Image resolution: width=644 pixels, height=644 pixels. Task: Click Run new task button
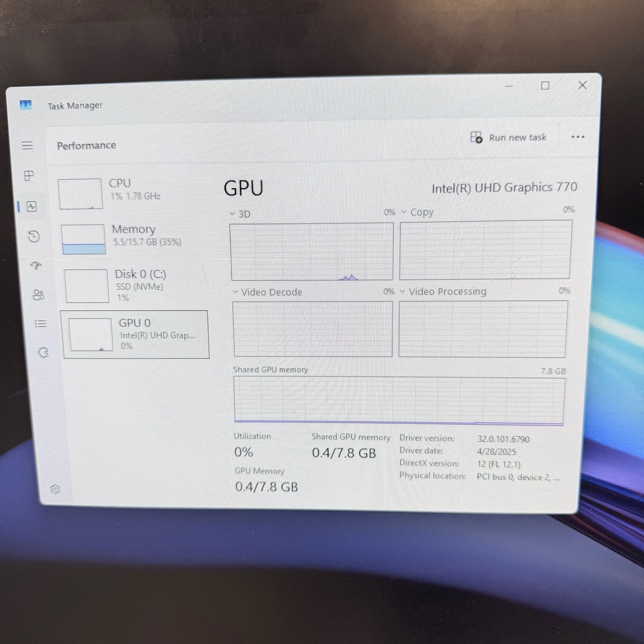point(509,137)
